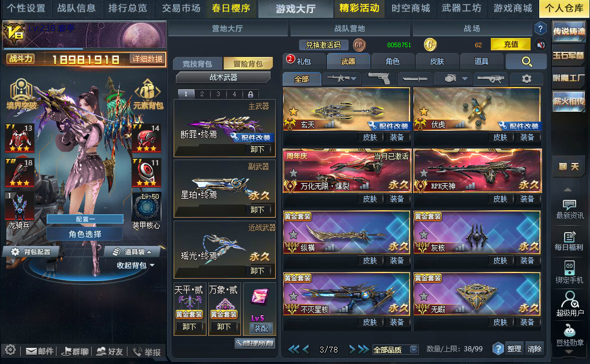590x364 pixels.
Task: Filter weapons by melee knife icon
Action: (415, 79)
